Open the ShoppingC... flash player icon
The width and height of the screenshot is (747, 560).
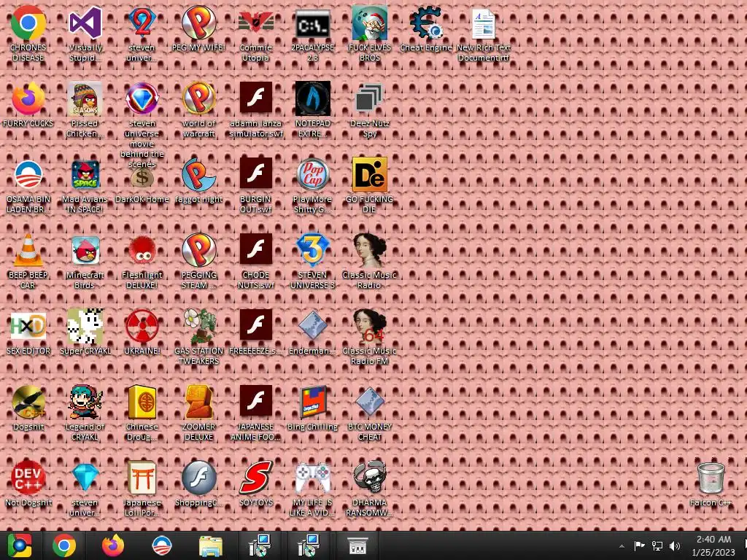click(x=198, y=483)
